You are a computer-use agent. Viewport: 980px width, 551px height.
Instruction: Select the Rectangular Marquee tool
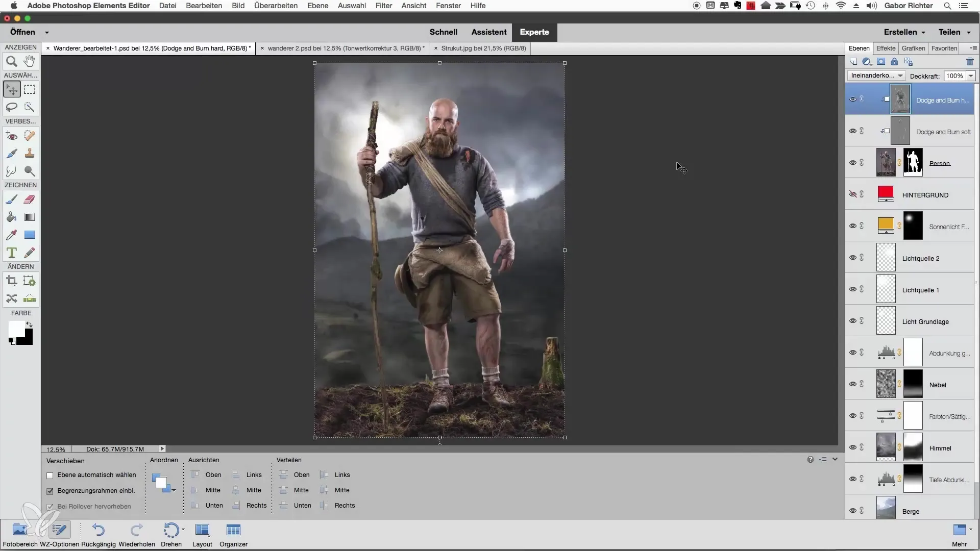point(30,89)
